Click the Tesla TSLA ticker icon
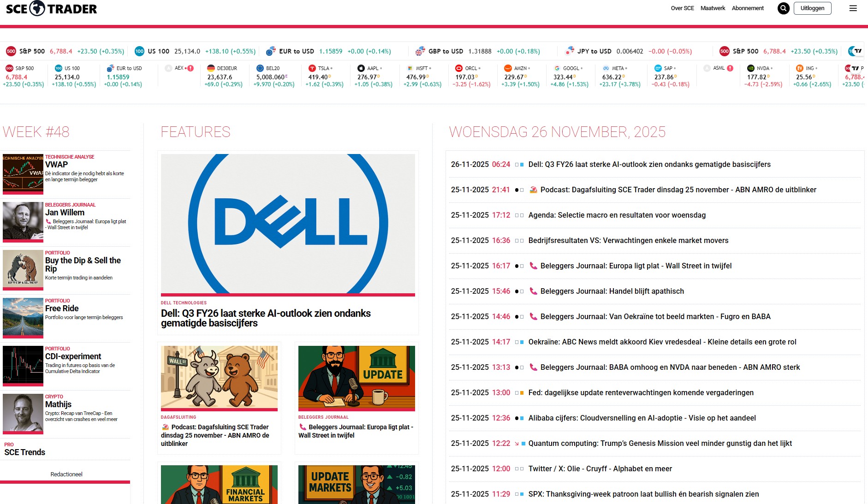 pos(312,68)
